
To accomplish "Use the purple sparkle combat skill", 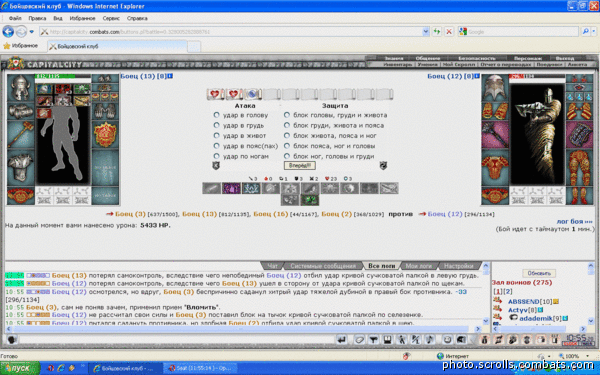I will (231, 188).
